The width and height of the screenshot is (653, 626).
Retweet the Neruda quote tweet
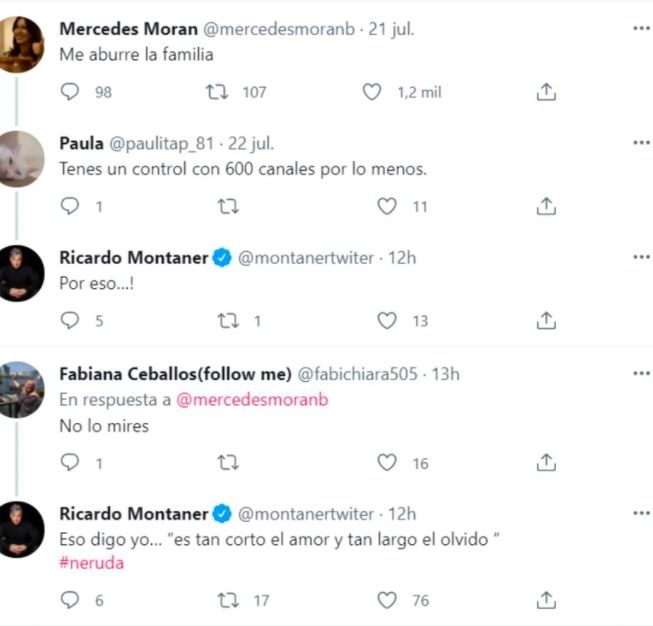point(228,600)
